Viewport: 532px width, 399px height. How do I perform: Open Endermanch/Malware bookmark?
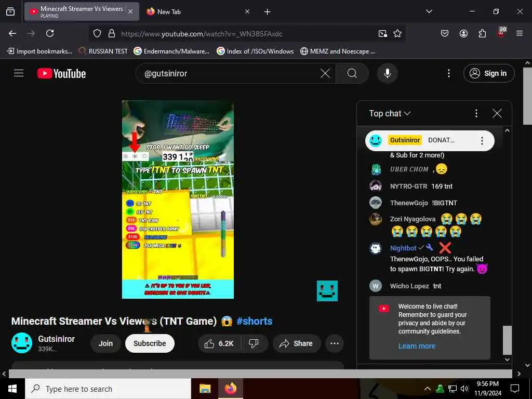(x=171, y=51)
